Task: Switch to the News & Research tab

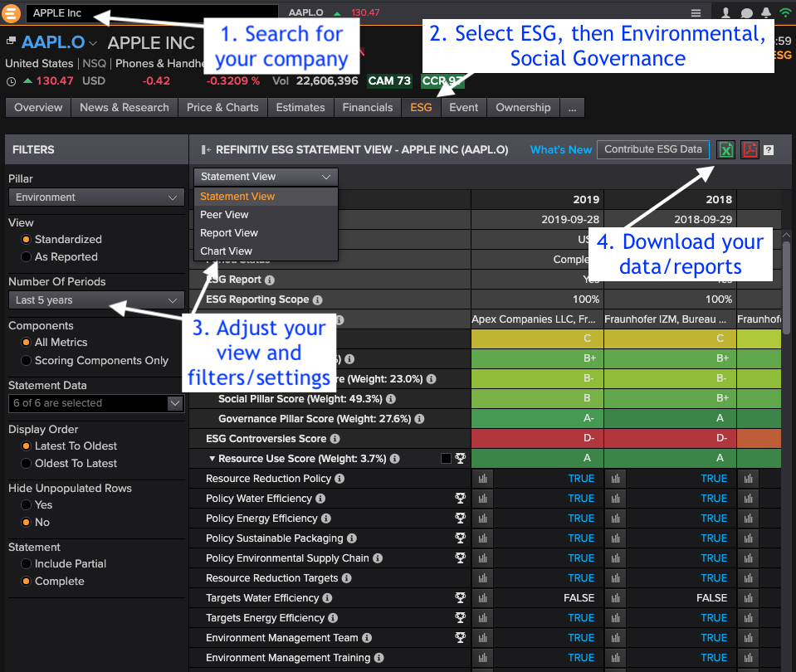Action: click(x=125, y=108)
